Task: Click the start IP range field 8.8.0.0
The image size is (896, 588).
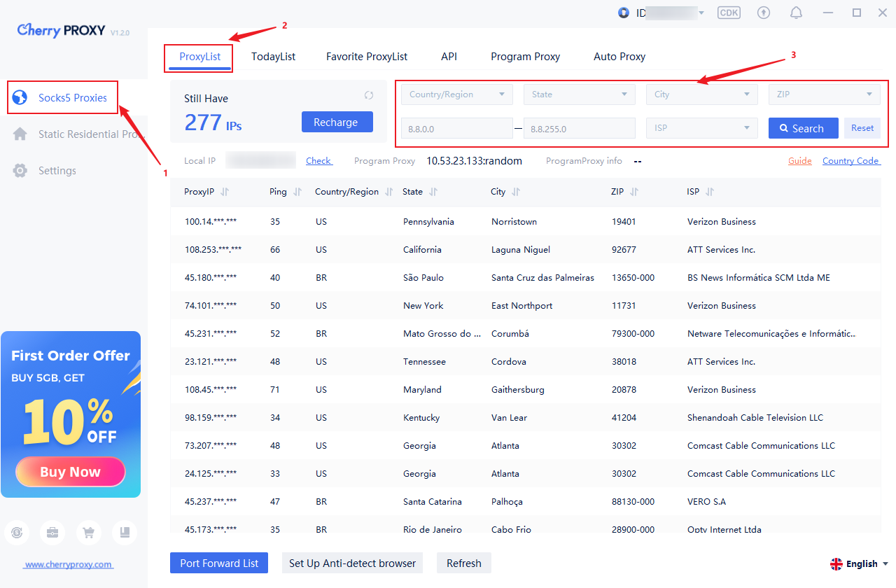Action: click(456, 128)
